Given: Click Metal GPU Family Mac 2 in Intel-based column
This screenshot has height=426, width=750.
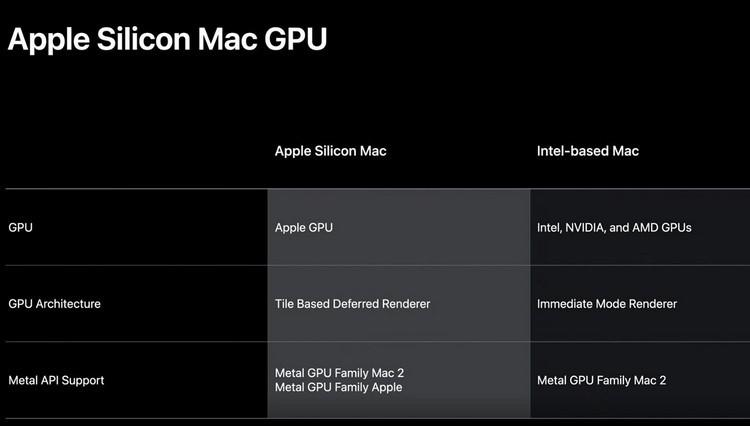Looking at the screenshot, I should click(x=601, y=380).
